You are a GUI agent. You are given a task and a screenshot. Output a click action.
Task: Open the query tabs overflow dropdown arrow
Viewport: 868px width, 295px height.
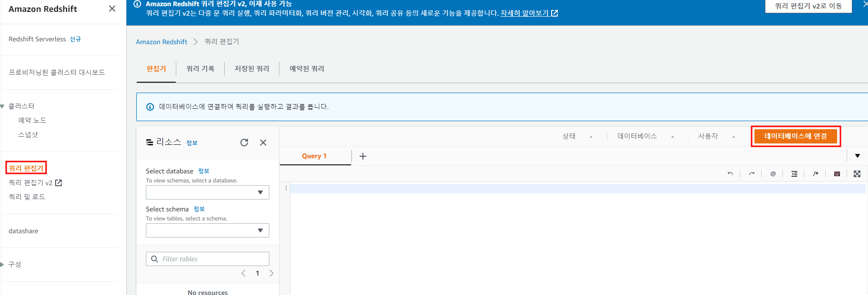click(858, 156)
